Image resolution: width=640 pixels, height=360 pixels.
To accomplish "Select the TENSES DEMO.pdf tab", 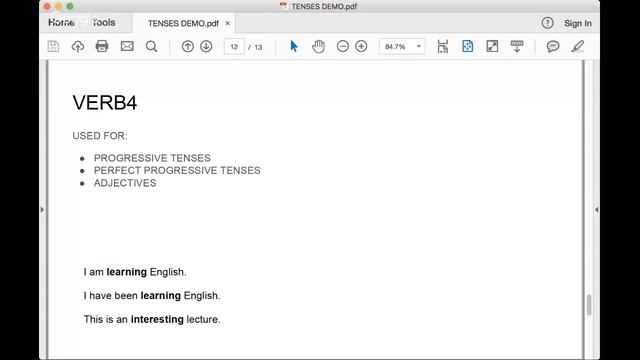I will coord(183,24).
